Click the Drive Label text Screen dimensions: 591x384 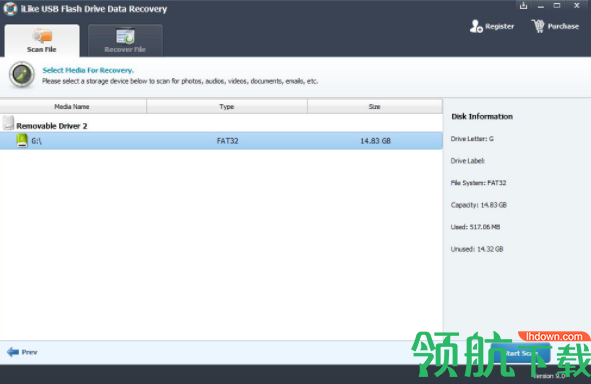click(468, 161)
